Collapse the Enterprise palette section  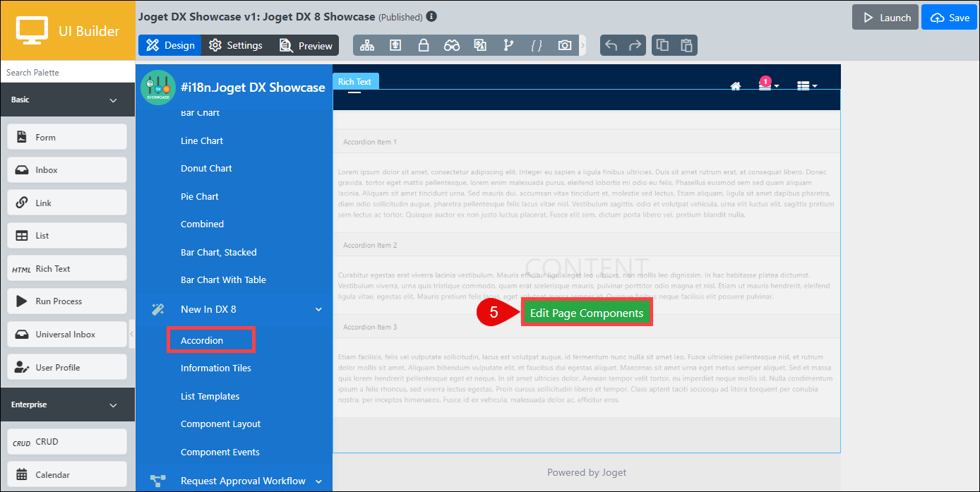(x=113, y=405)
